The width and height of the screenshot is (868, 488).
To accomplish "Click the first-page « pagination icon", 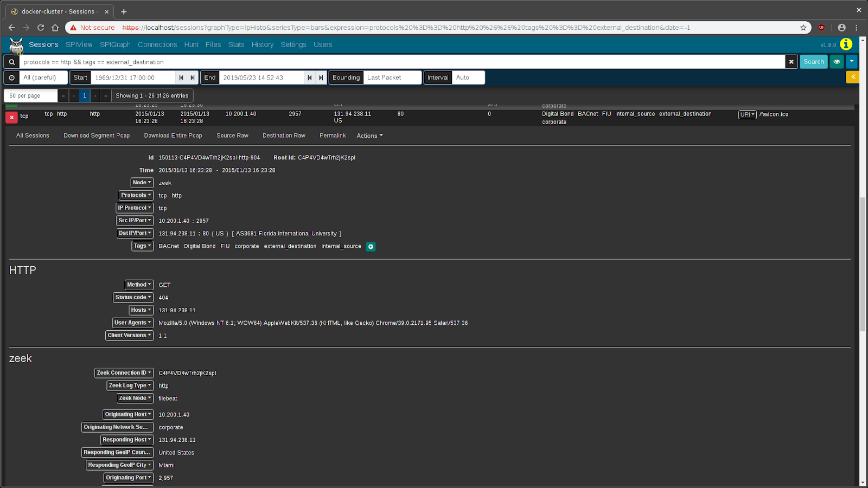I will click(63, 95).
